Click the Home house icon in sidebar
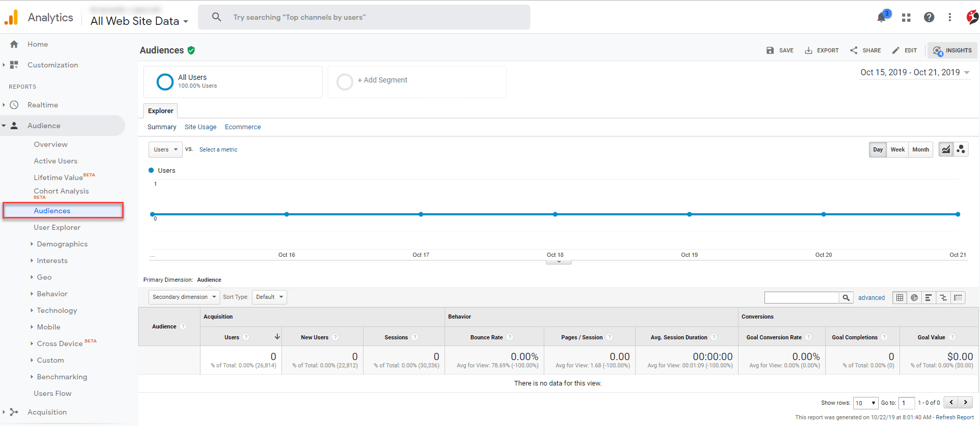Image resolution: width=980 pixels, height=426 pixels. (x=14, y=44)
